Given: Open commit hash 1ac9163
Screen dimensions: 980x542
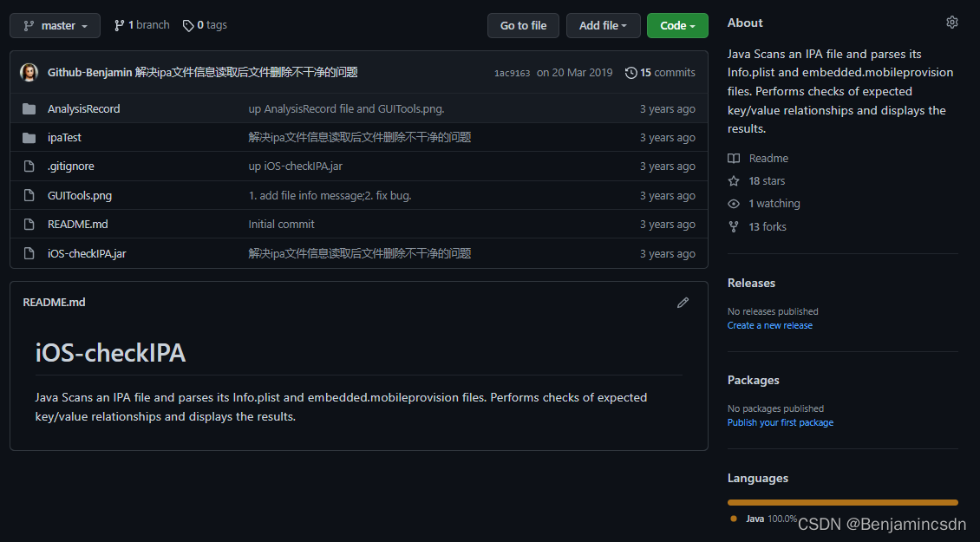Looking at the screenshot, I should click(x=512, y=73).
